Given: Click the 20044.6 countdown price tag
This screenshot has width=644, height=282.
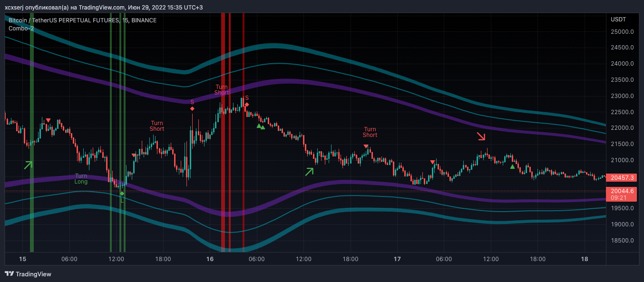Looking at the screenshot, I should [622, 194].
